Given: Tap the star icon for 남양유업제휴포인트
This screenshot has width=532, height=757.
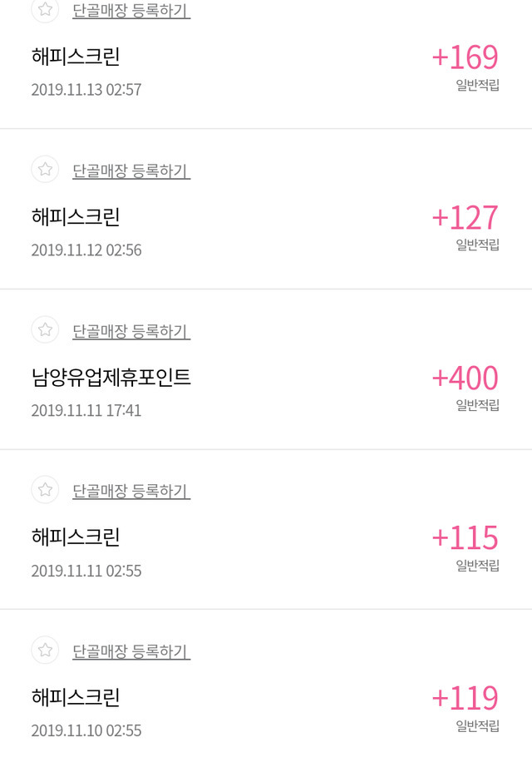Looking at the screenshot, I should tap(45, 329).
